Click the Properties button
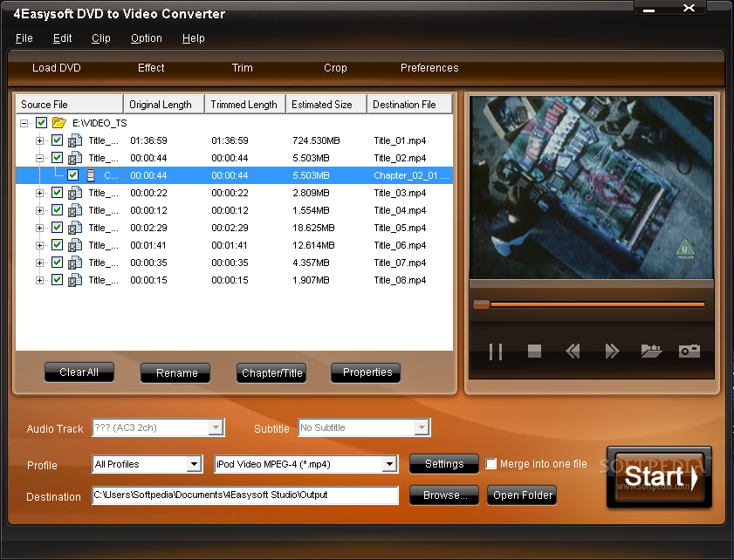The image size is (734, 560). (366, 372)
